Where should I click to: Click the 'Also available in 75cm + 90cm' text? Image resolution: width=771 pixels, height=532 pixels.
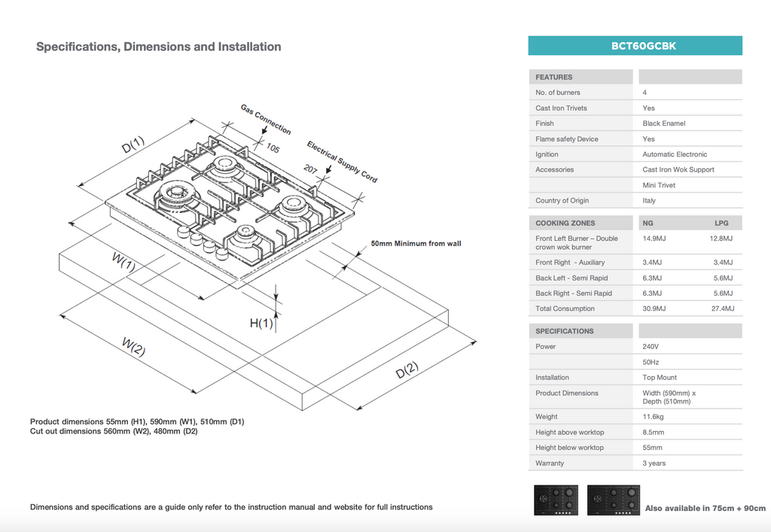[705, 509]
